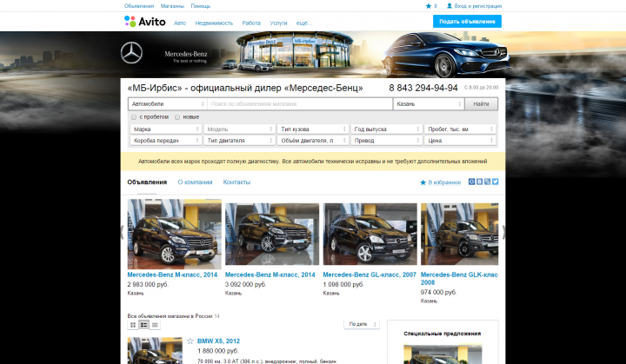626x364 pixels.
Task: Add BMW X5, 2012 to favorites star
Action: click(190, 341)
